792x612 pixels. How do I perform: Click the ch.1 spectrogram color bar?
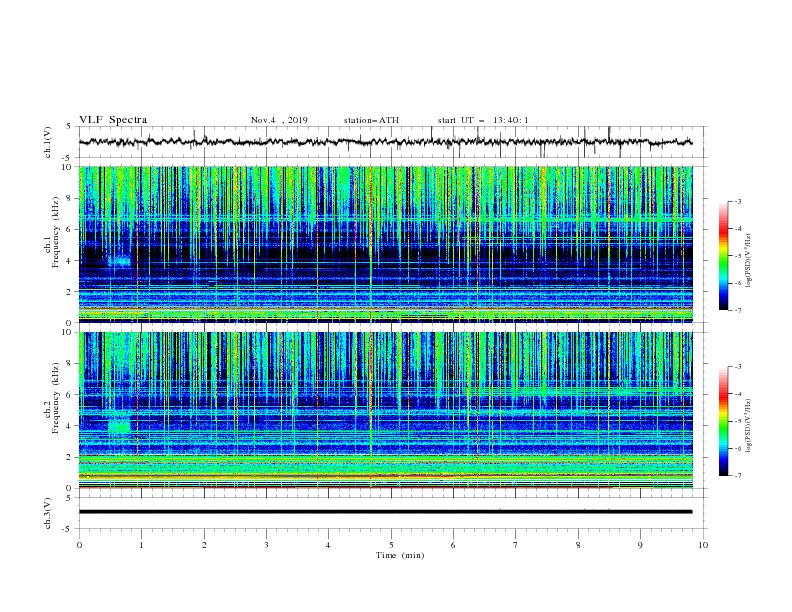tap(723, 256)
